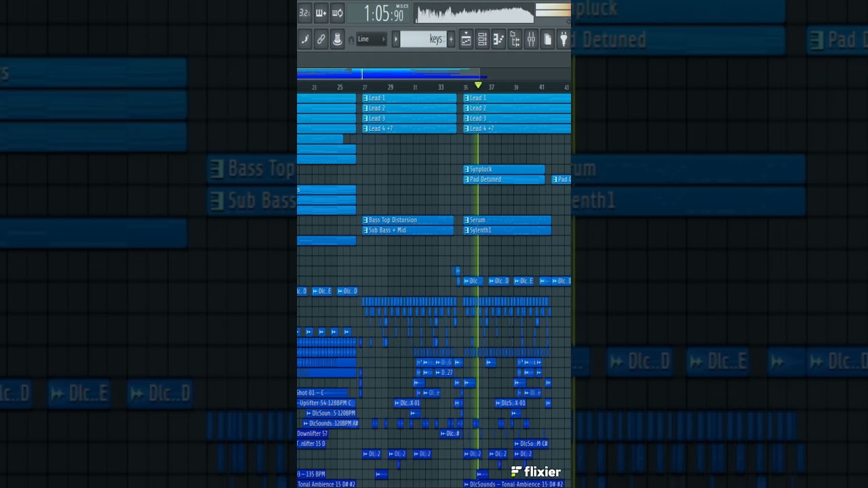Open the Sub Bass + Mid clip menu icon
This screenshot has width=868, height=488.
pos(366,230)
